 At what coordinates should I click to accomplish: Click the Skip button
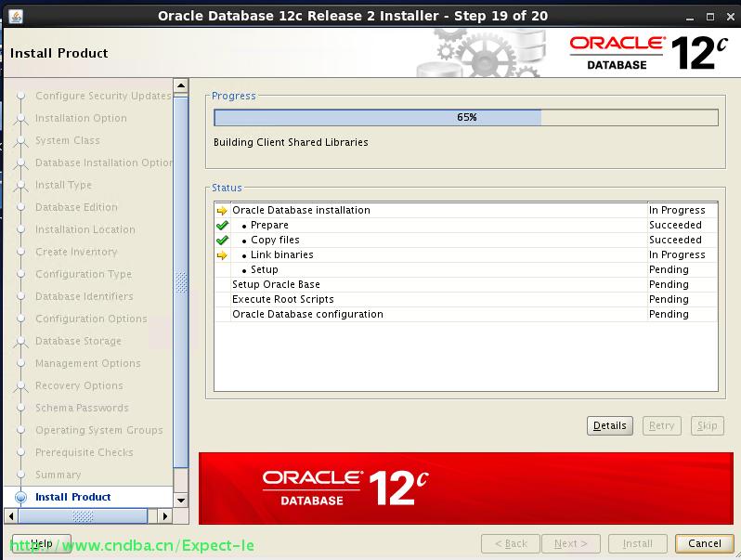[707, 425]
